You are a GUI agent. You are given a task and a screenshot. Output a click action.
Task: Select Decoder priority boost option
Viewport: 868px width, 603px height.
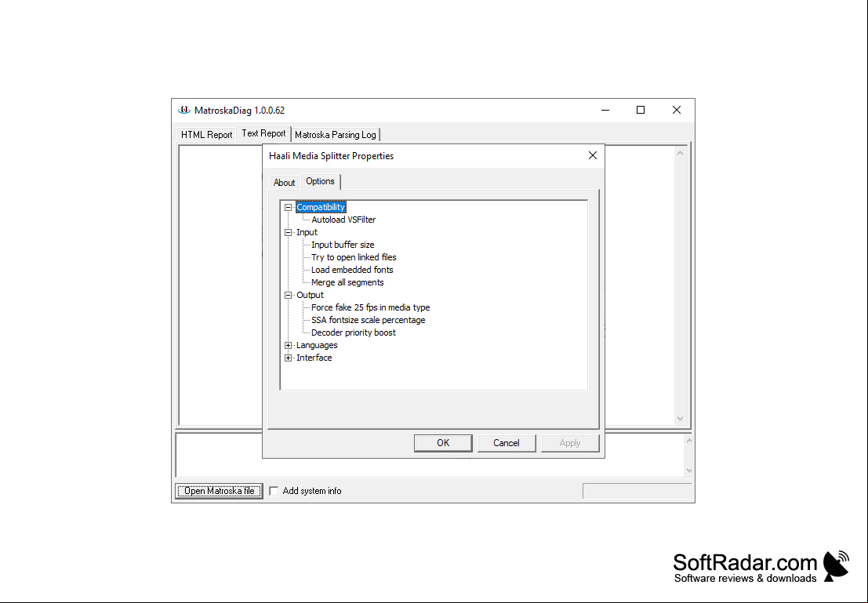pos(353,332)
